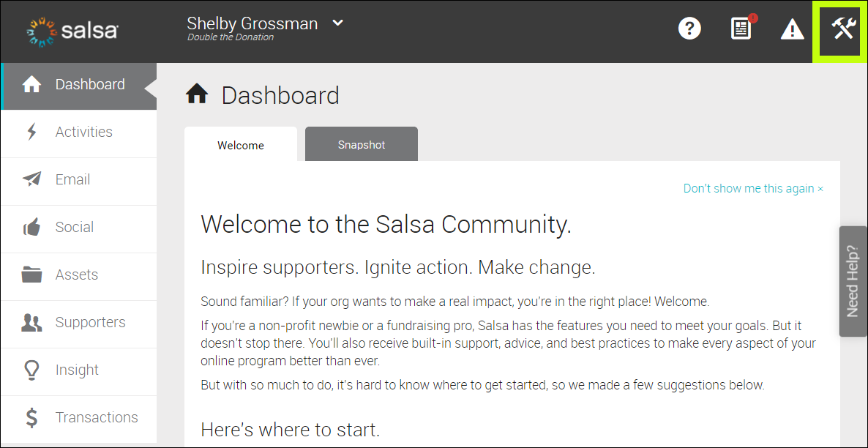Click the Transactions dollar sign icon
868x448 pixels.
pyautogui.click(x=31, y=417)
